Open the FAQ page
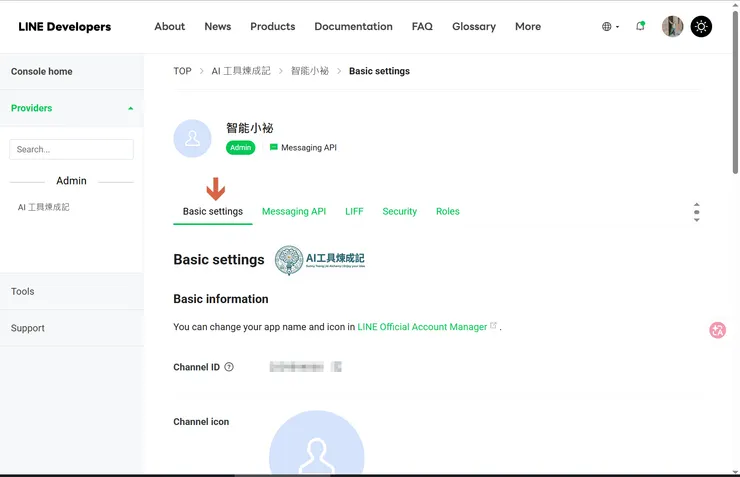The width and height of the screenshot is (740, 477). pos(422,26)
